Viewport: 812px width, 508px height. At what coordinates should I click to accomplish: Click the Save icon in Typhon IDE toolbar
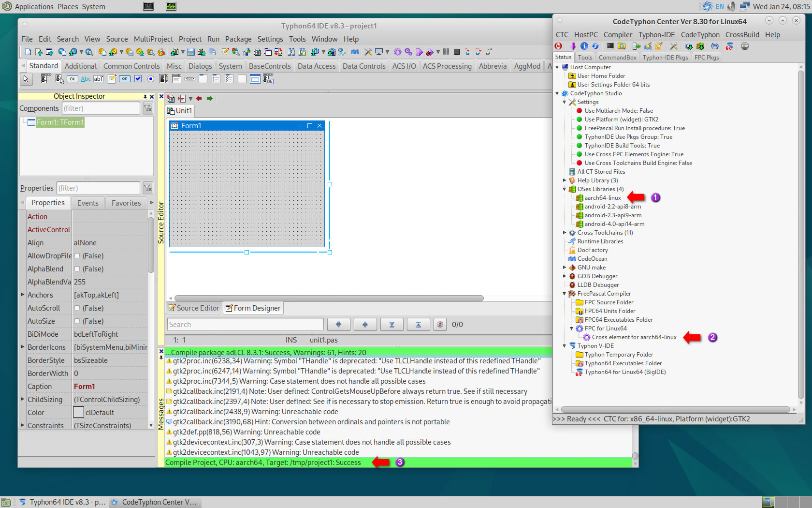(191, 52)
